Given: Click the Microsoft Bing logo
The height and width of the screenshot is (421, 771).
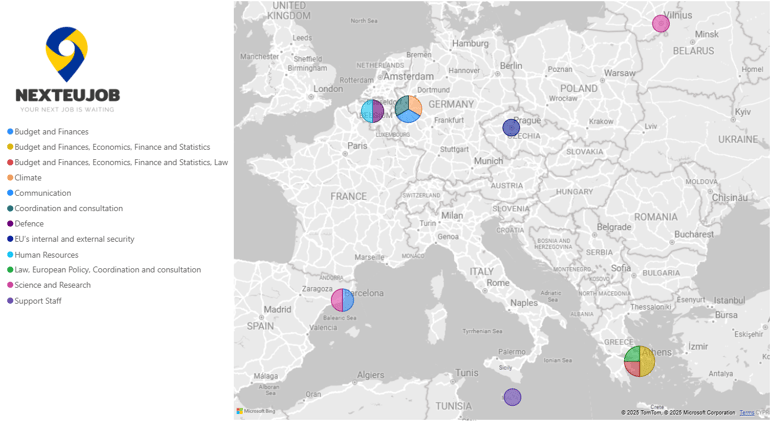Looking at the screenshot, I should 256,411.
